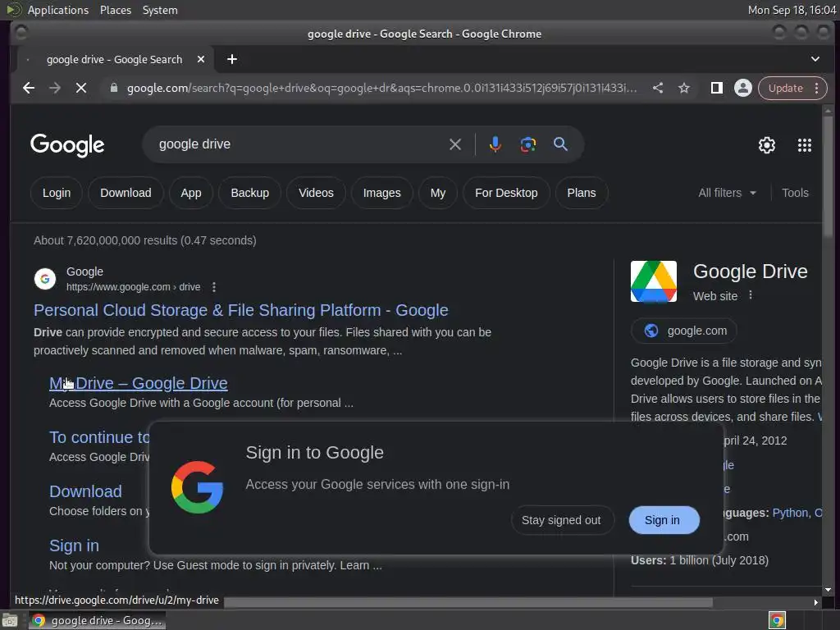Share this page using share icon
The image size is (840, 630).
(x=658, y=88)
